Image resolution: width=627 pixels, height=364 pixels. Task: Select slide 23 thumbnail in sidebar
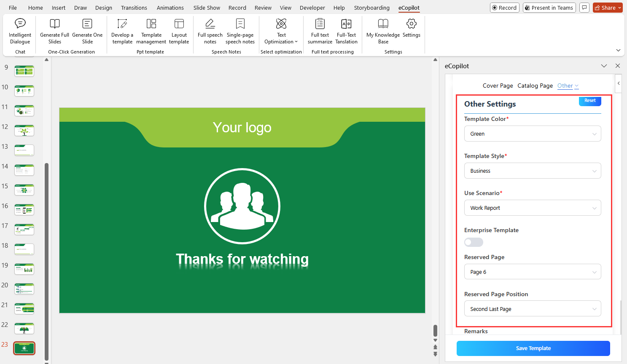24,348
